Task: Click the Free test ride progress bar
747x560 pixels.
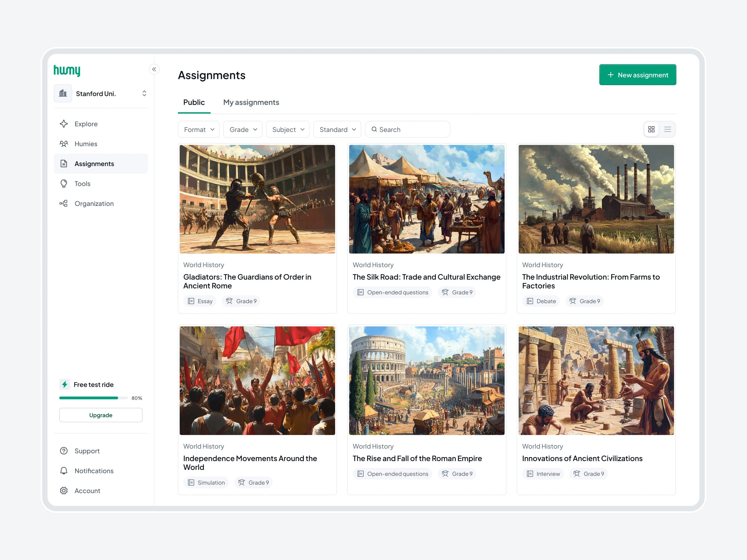Action: point(93,398)
